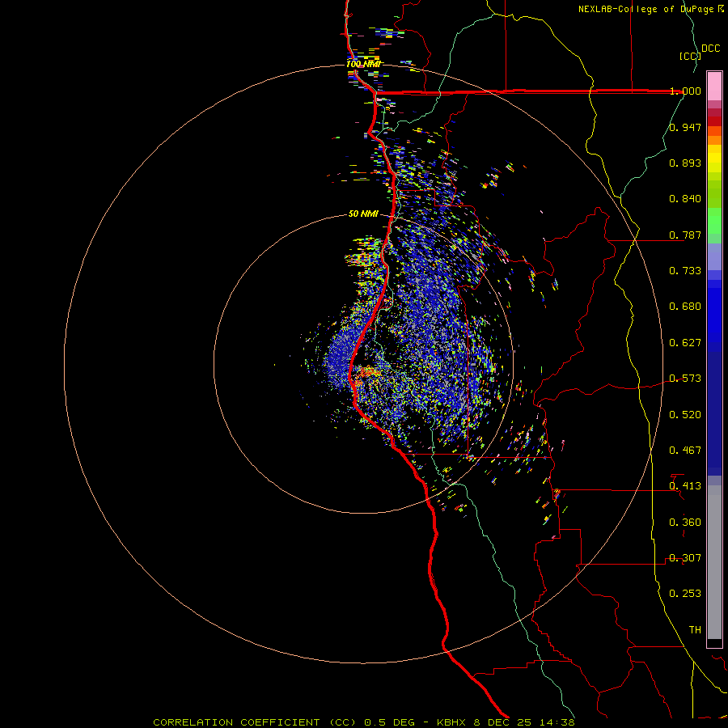This screenshot has width=728, height=728.
Task: Click the 50 NMI range ring label
Action: pos(363,214)
